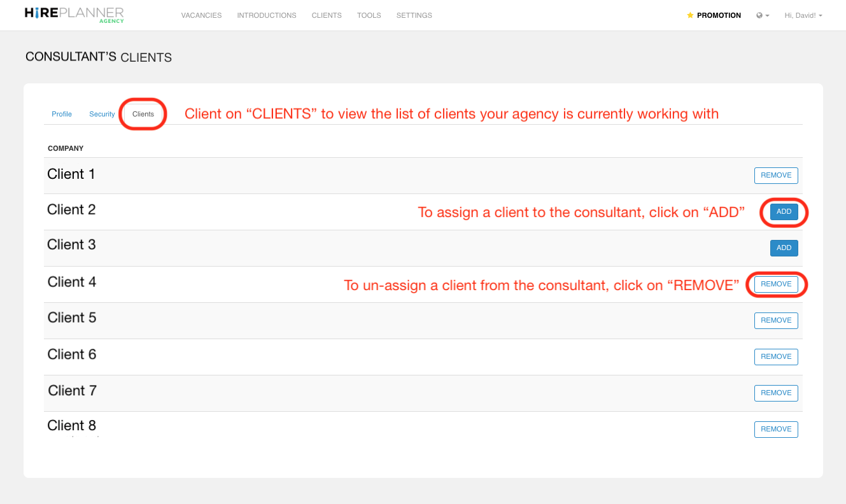This screenshot has width=846, height=504.
Task: Open the Vacancies menu
Action: tap(201, 15)
